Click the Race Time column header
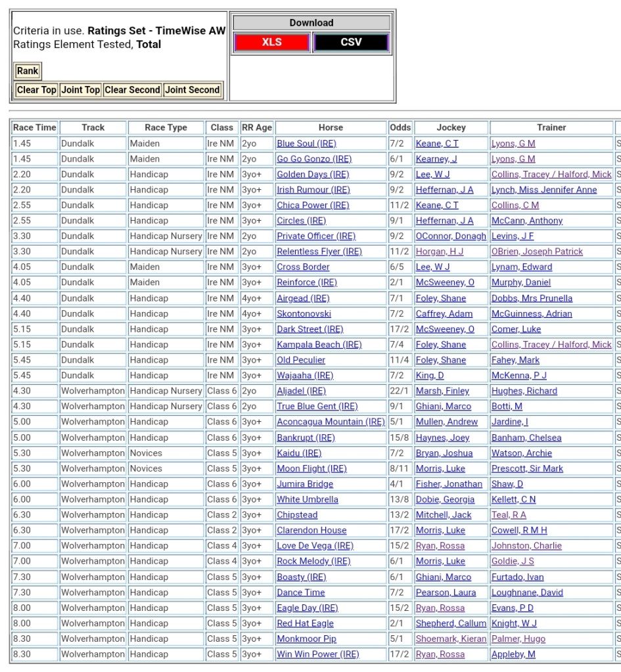621x672 pixels. click(x=35, y=127)
